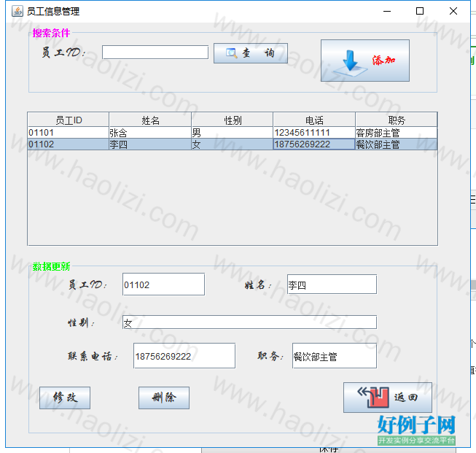This screenshot has height=453, width=476.
Task: Click the red return arrow icon on the 返回 button
Action: (373, 397)
